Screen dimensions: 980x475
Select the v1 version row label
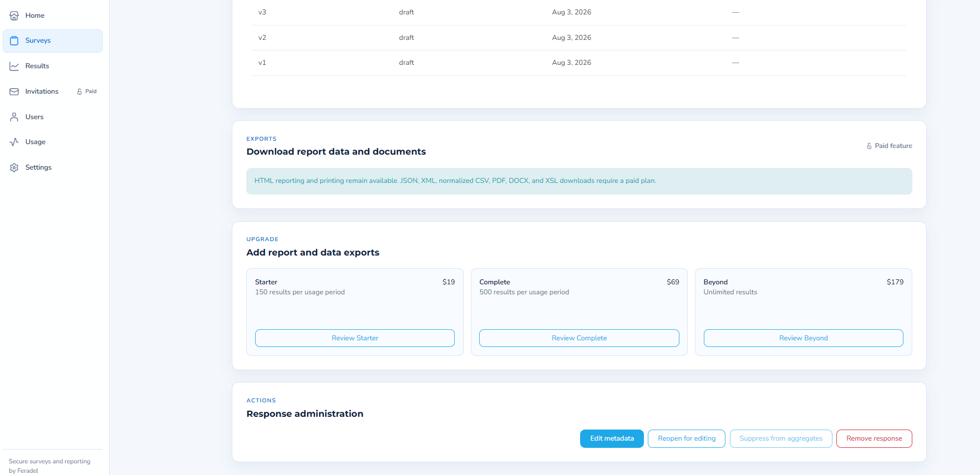click(262, 63)
